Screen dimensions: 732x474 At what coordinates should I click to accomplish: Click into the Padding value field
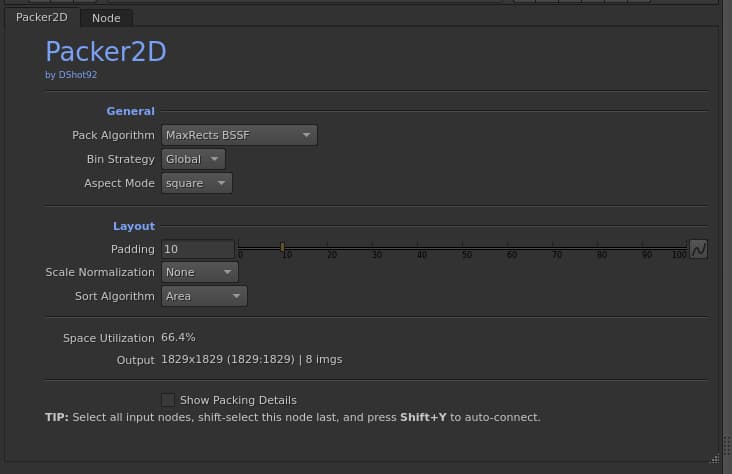(x=197, y=249)
